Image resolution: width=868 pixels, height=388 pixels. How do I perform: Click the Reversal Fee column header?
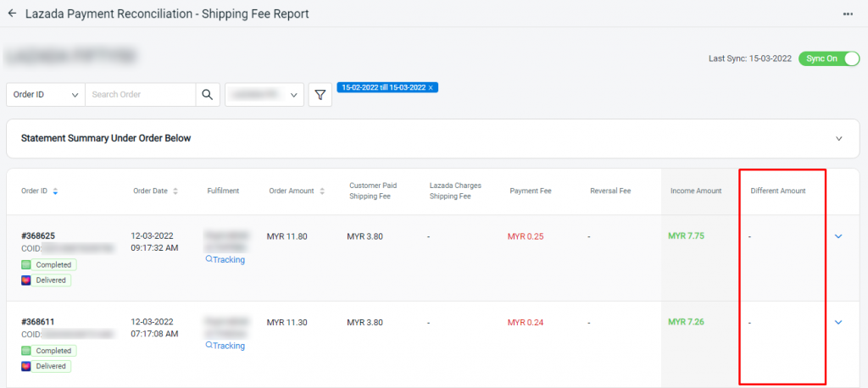pyautogui.click(x=610, y=191)
